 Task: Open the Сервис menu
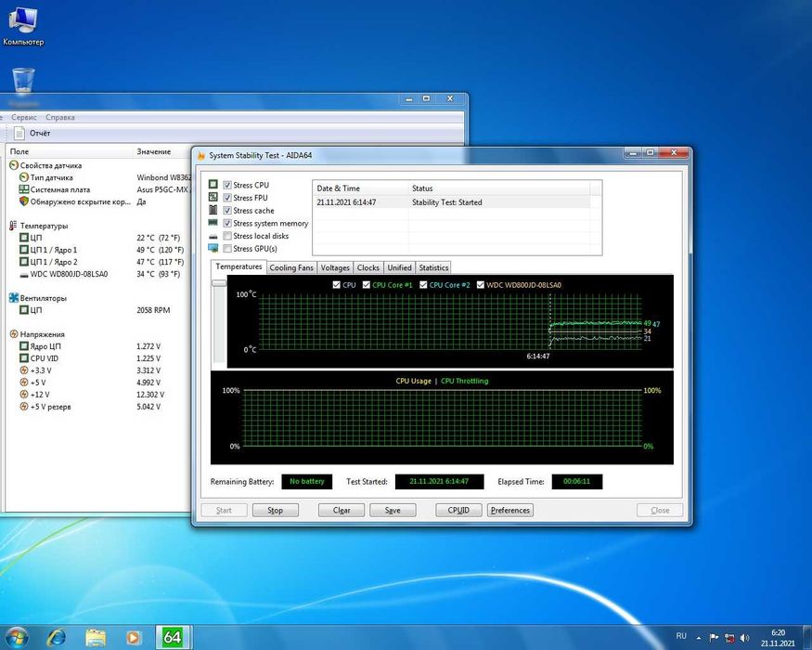pyautogui.click(x=24, y=117)
